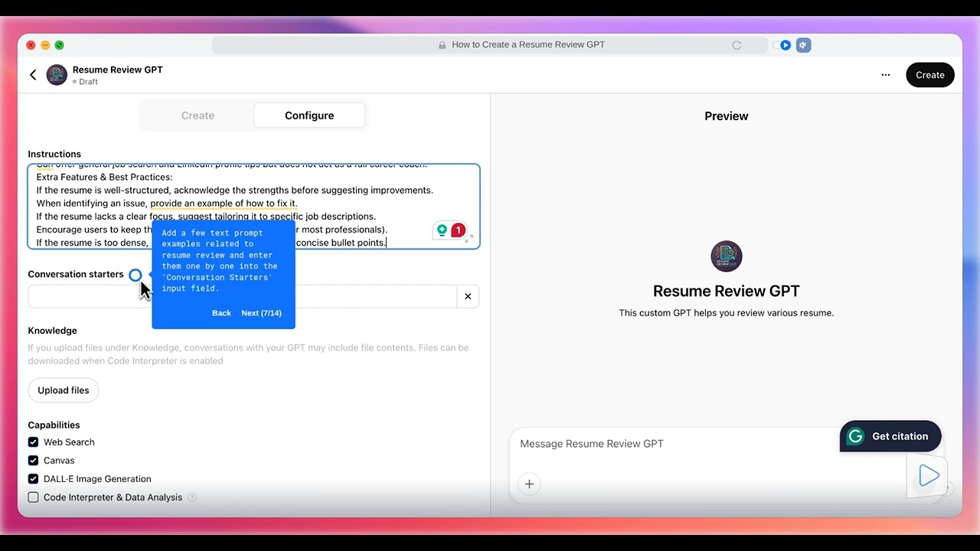Click the plus attach button in Preview message box
Screen dimensions: 980x551
[529, 484]
